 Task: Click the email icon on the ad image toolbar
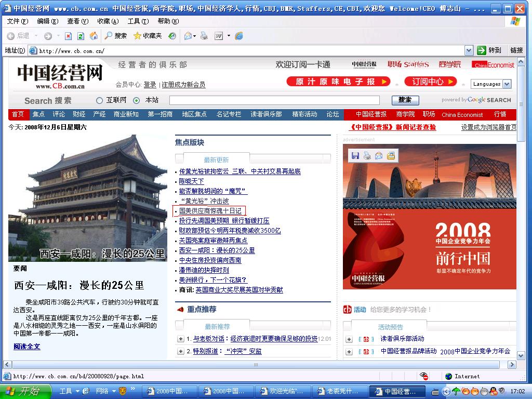[x=379, y=156]
